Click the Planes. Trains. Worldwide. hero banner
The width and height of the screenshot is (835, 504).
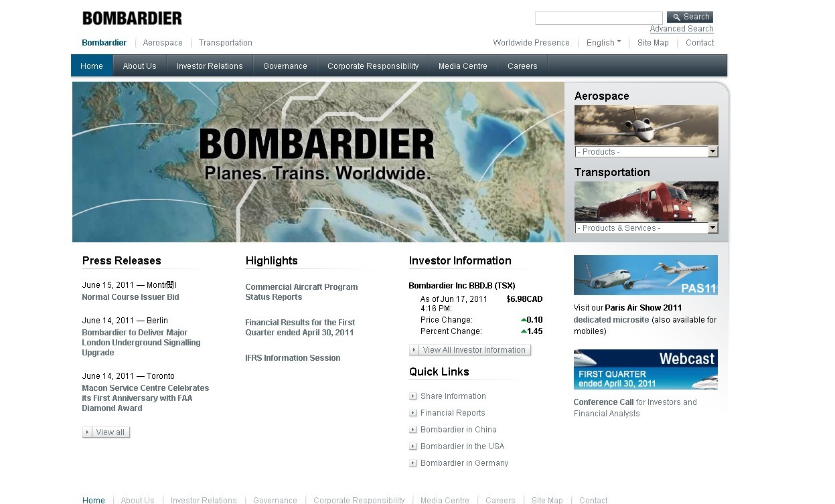click(x=318, y=162)
